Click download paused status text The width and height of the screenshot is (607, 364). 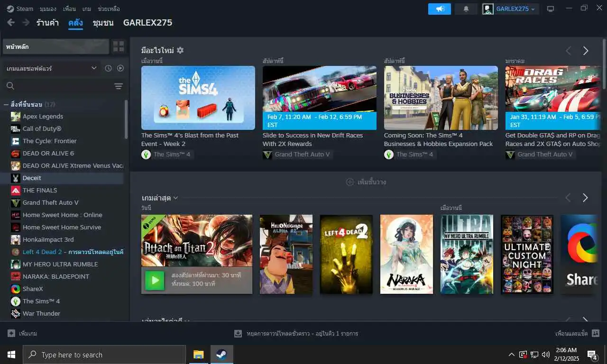pyautogui.click(x=302, y=334)
